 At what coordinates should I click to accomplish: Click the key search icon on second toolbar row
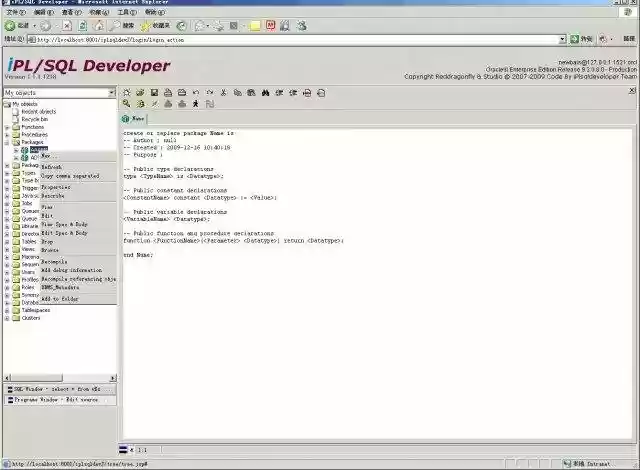[127, 104]
